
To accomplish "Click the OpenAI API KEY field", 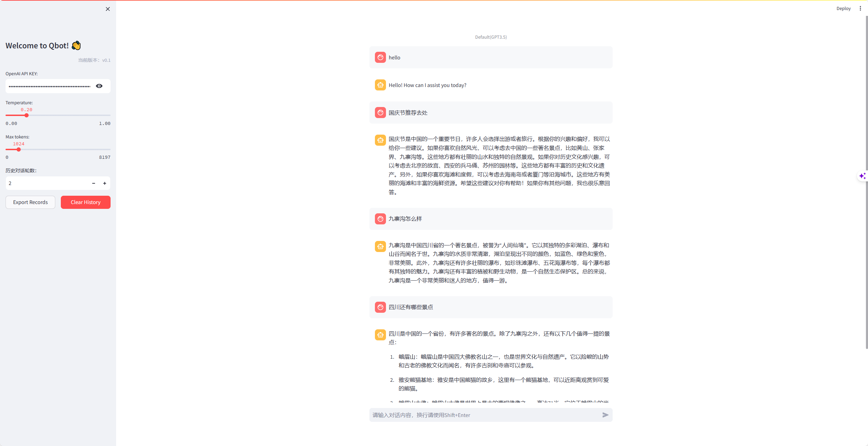I will point(49,86).
